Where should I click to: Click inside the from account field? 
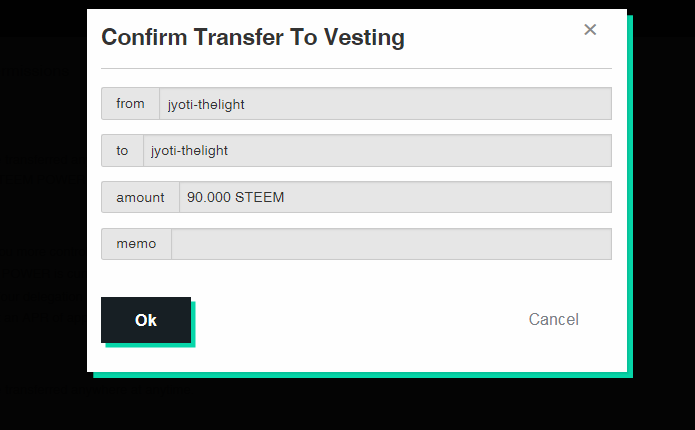pos(386,104)
